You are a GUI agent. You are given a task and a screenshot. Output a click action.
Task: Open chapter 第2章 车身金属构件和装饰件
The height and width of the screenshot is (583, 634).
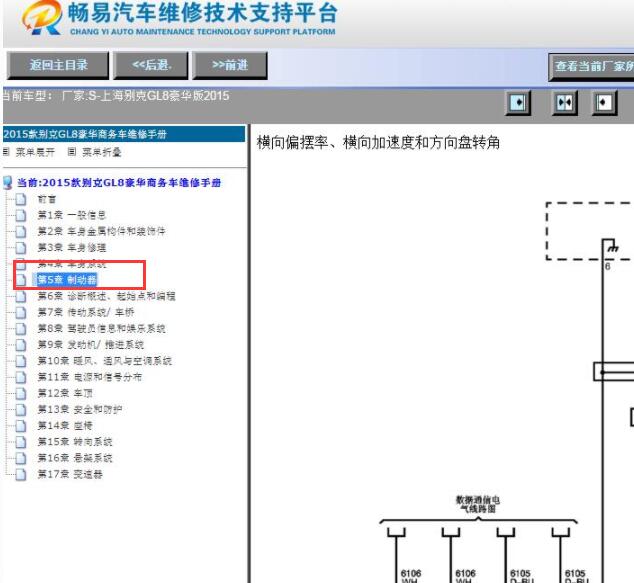[x=101, y=231]
